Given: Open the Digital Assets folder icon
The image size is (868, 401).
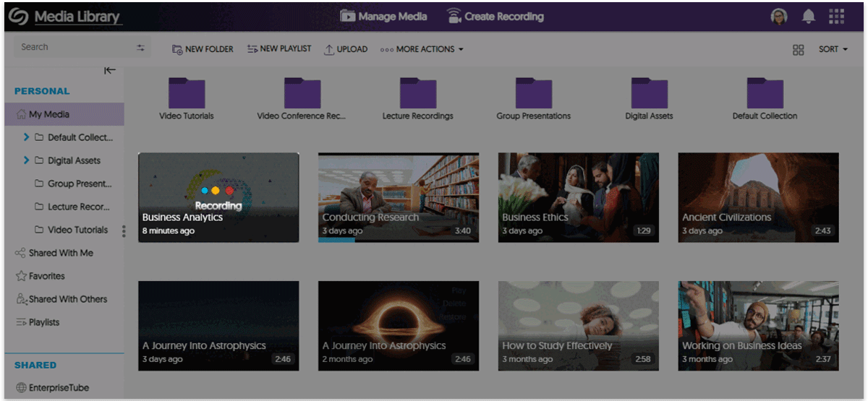Looking at the screenshot, I should tap(650, 93).
